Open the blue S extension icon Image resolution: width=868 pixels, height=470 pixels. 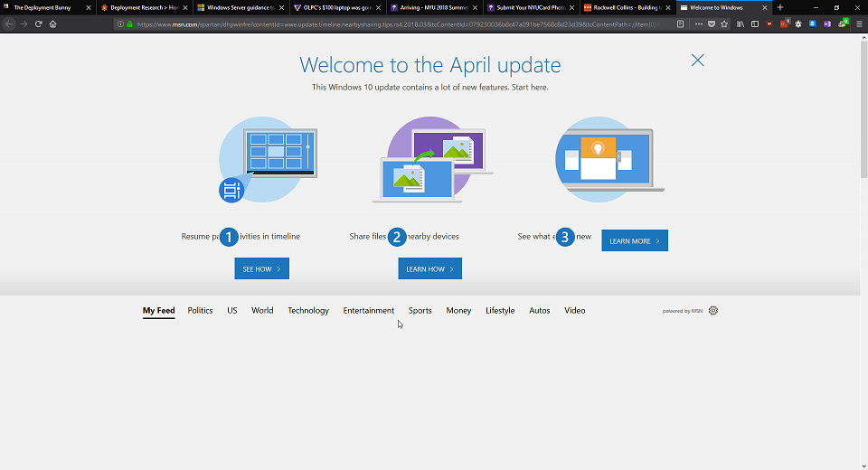[813, 23]
